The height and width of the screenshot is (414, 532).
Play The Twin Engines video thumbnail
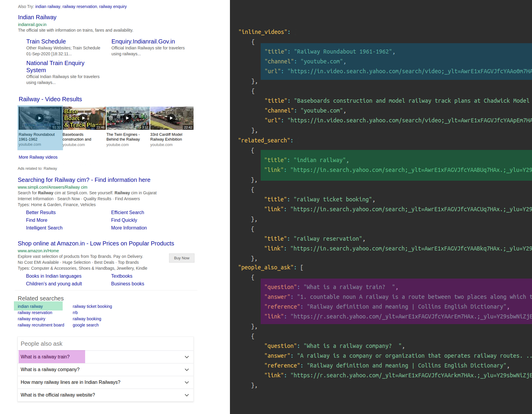[128, 118]
